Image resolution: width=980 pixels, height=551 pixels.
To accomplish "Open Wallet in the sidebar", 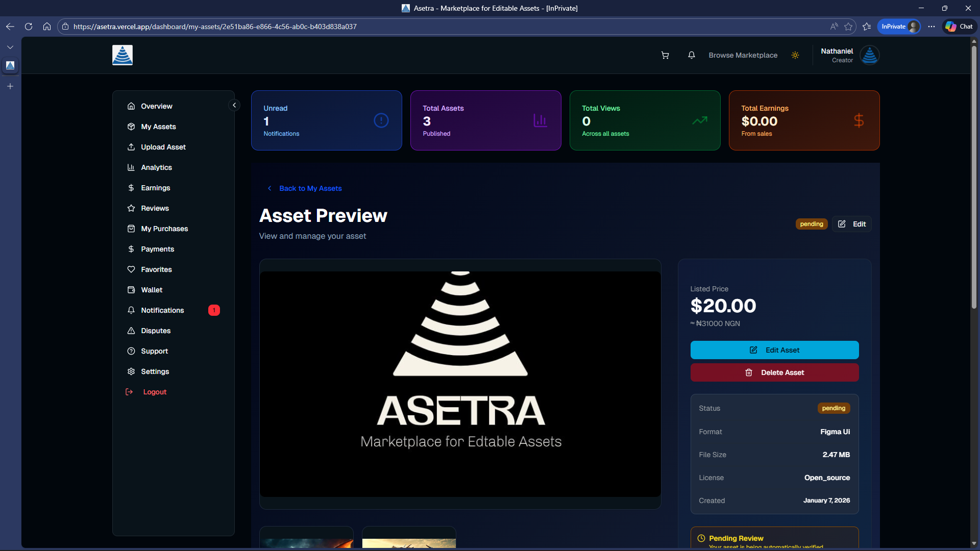I will (152, 290).
